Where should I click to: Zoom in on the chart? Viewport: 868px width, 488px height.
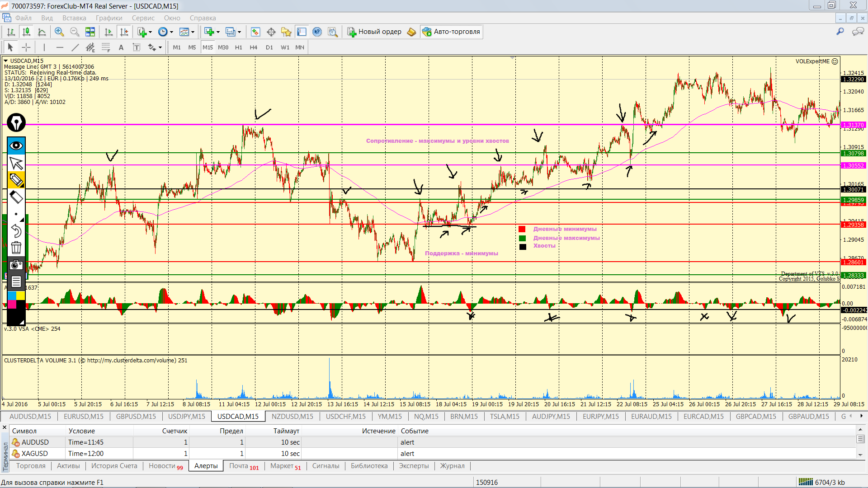59,32
